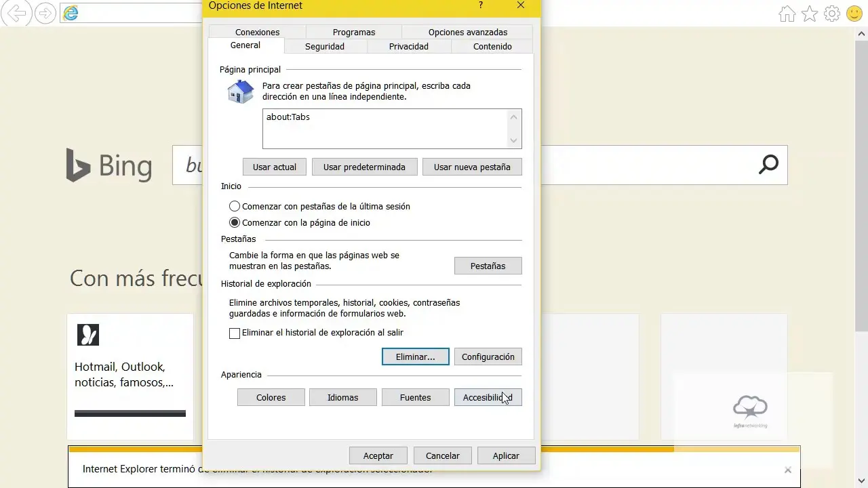This screenshot has width=868, height=488.
Task: Click the home page box scroll down arrow
Action: [513, 140]
